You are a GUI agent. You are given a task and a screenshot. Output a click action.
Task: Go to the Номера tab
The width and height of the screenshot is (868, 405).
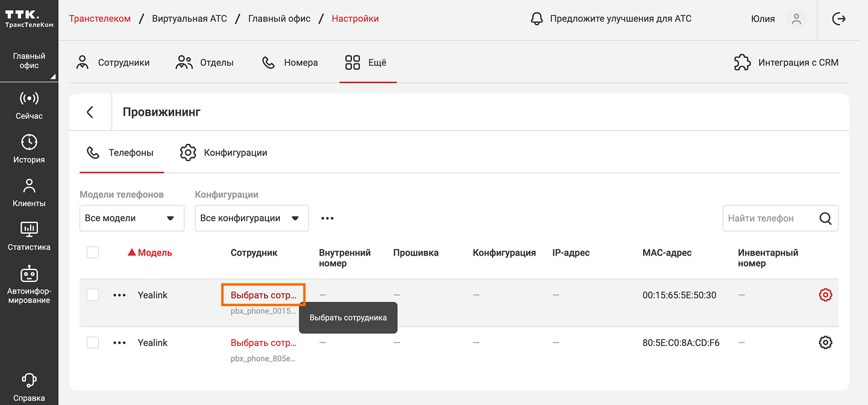(290, 63)
